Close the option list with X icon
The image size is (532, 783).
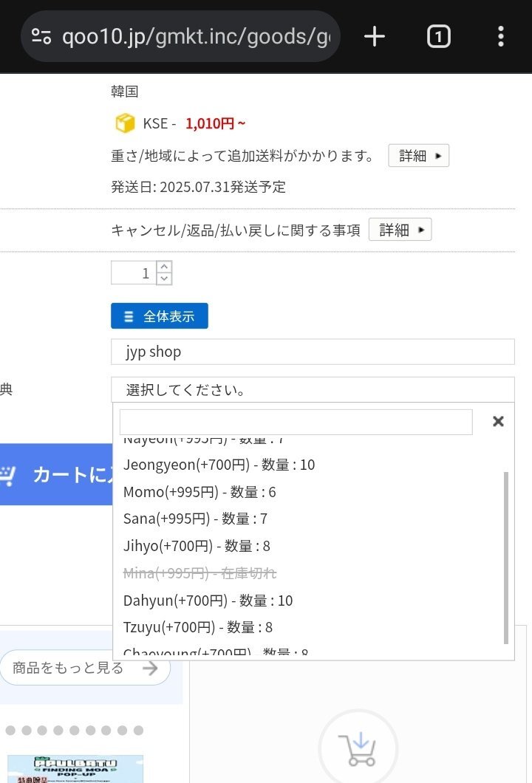[x=498, y=422]
